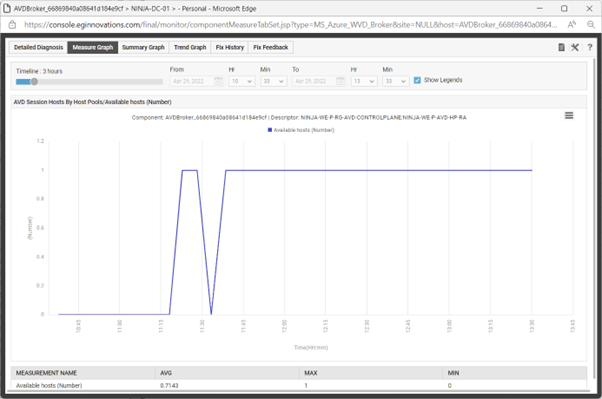
Task: Open the To date calendar icon
Action: pyautogui.click(x=340, y=81)
